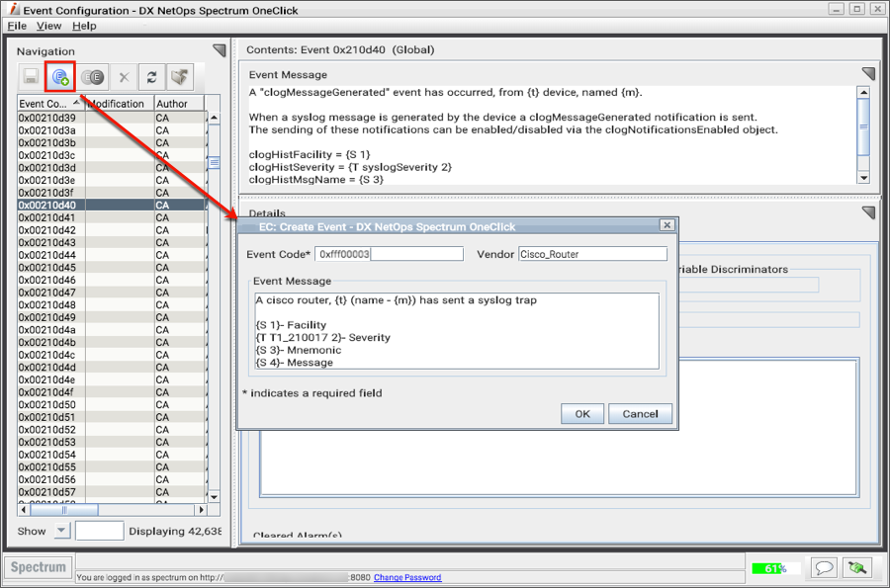The height and width of the screenshot is (588, 890).
Task: Click the {S 4}- Message line in dialog
Action: click(x=295, y=363)
